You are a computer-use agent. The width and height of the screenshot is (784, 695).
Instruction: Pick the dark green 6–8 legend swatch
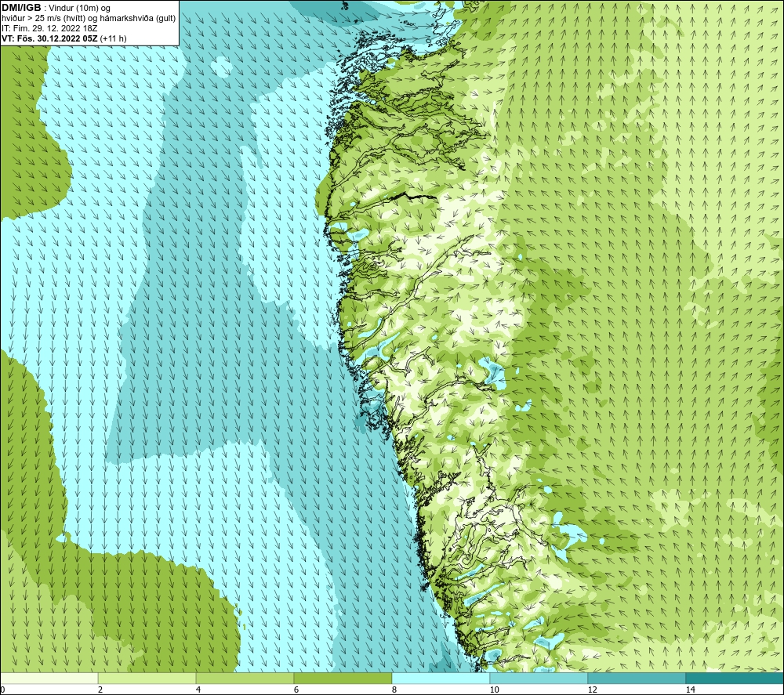[x=343, y=678]
